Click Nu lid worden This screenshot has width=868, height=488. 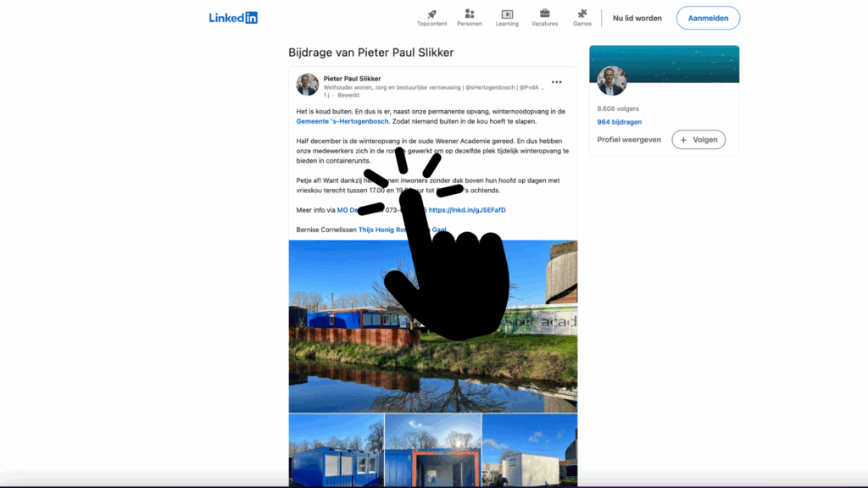[636, 18]
